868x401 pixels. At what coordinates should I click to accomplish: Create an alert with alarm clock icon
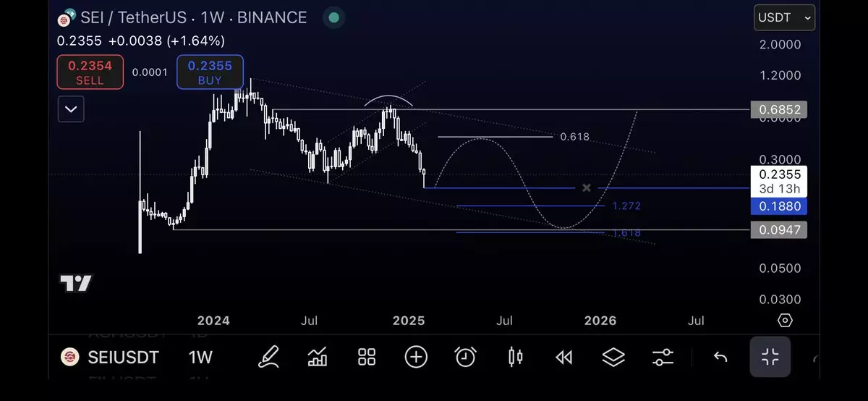tap(465, 356)
